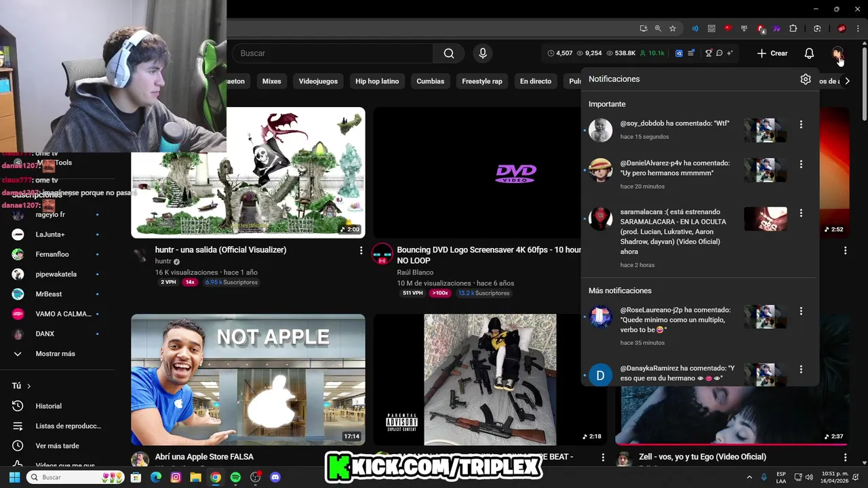The height and width of the screenshot is (488, 868).
Task: Select the Freestyle rap chip
Action: point(482,81)
